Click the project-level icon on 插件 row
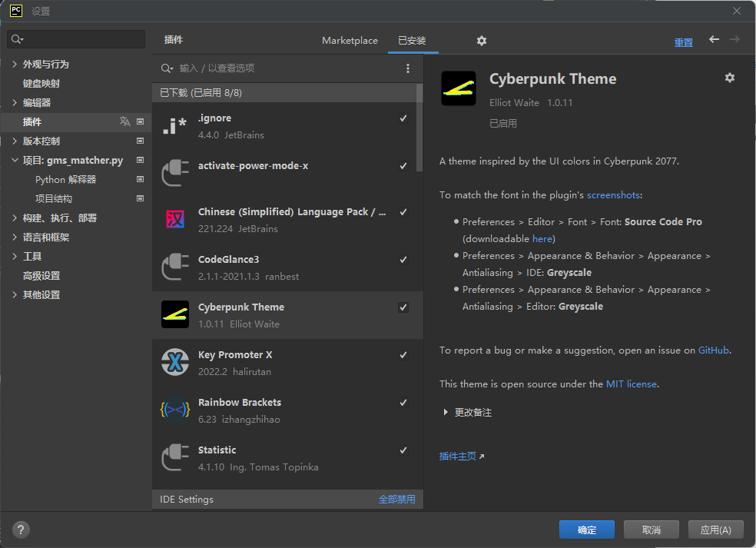756x548 pixels. pos(141,121)
